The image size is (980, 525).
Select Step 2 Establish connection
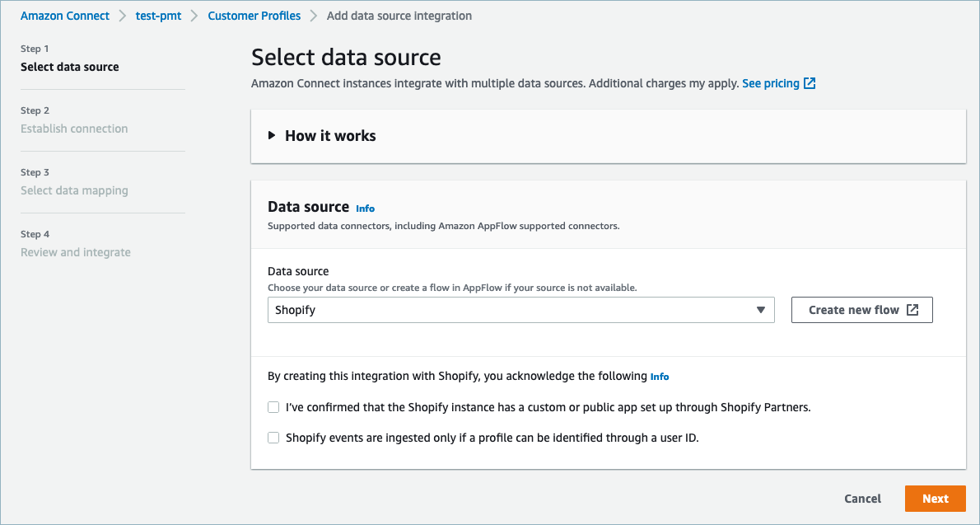click(74, 129)
